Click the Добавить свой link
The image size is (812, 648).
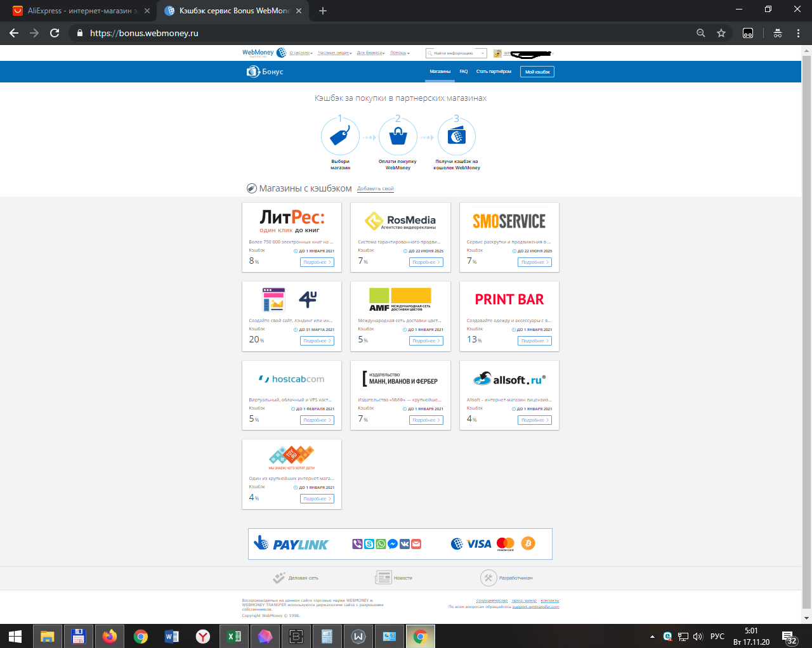[x=376, y=189]
